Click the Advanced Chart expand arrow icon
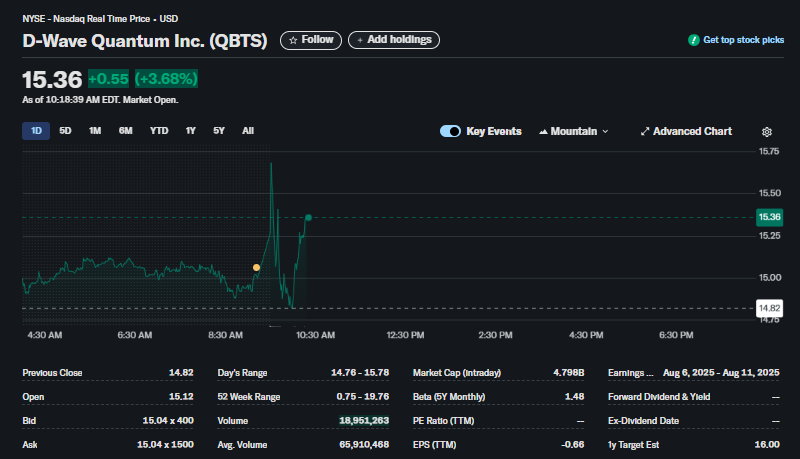The width and height of the screenshot is (800, 459). tap(645, 132)
